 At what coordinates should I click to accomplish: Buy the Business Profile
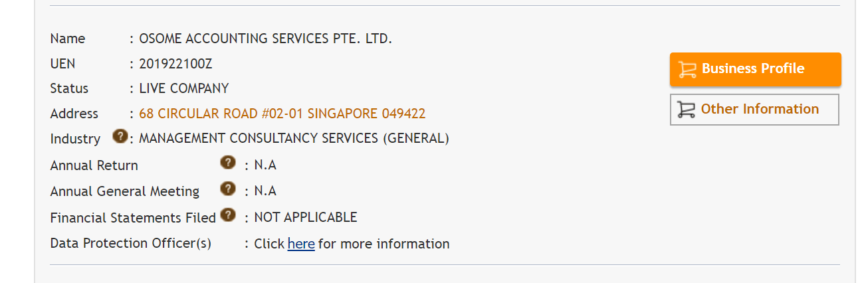coord(756,69)
